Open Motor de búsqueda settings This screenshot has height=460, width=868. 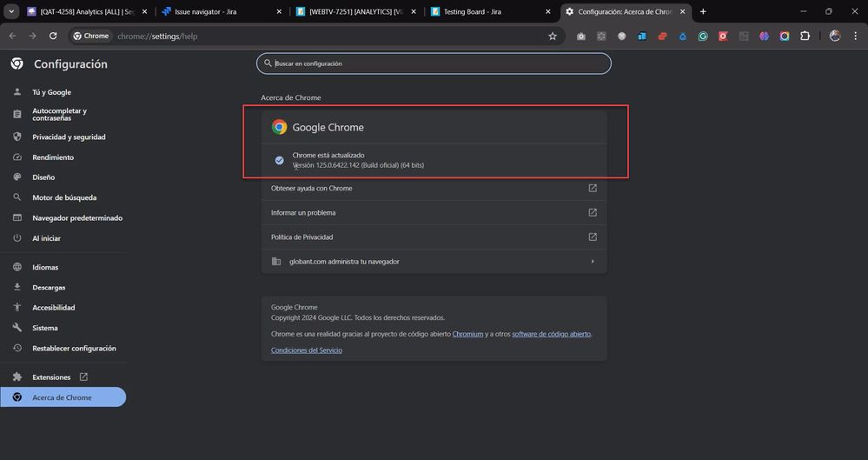point(63,197)
